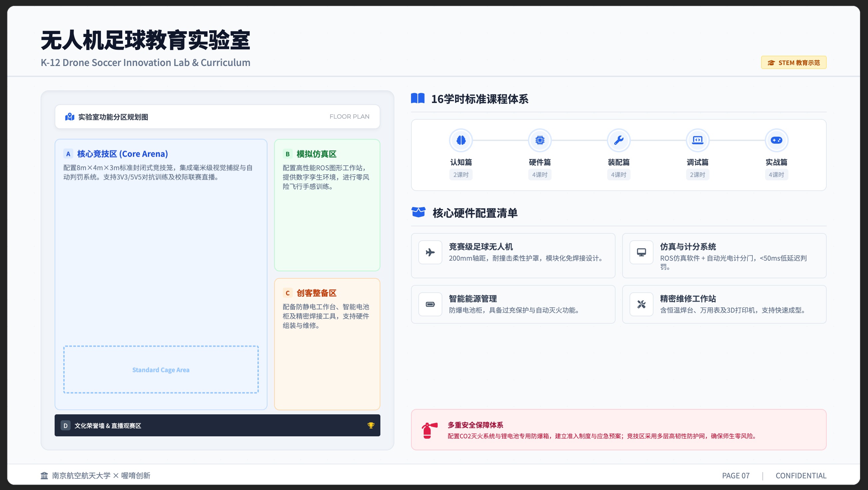Viewport: 868px width, 490px height.
Task: Click the 16学时标准课程体系 heading
Action: (480, 99)
